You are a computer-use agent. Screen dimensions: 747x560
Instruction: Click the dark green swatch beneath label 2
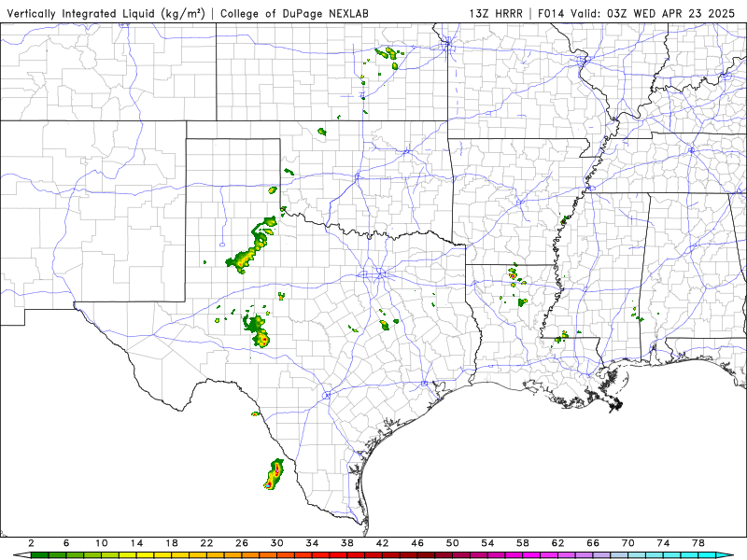point(40,555)
